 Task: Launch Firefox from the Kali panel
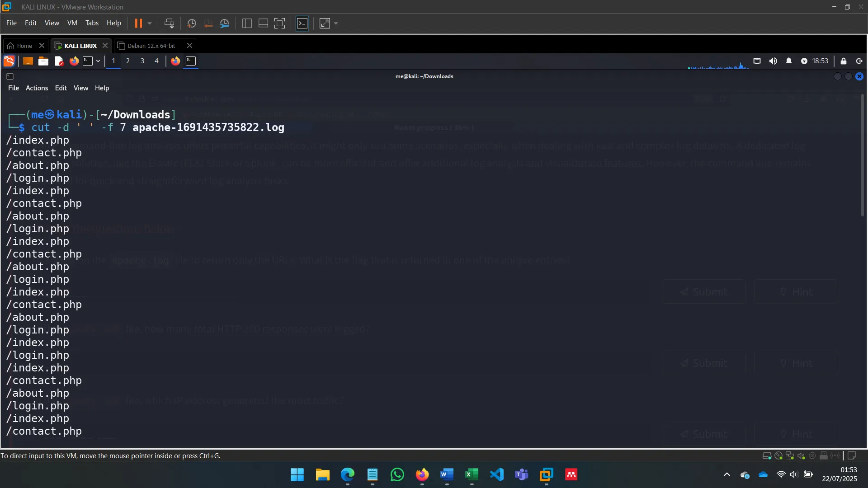point(74,61)
